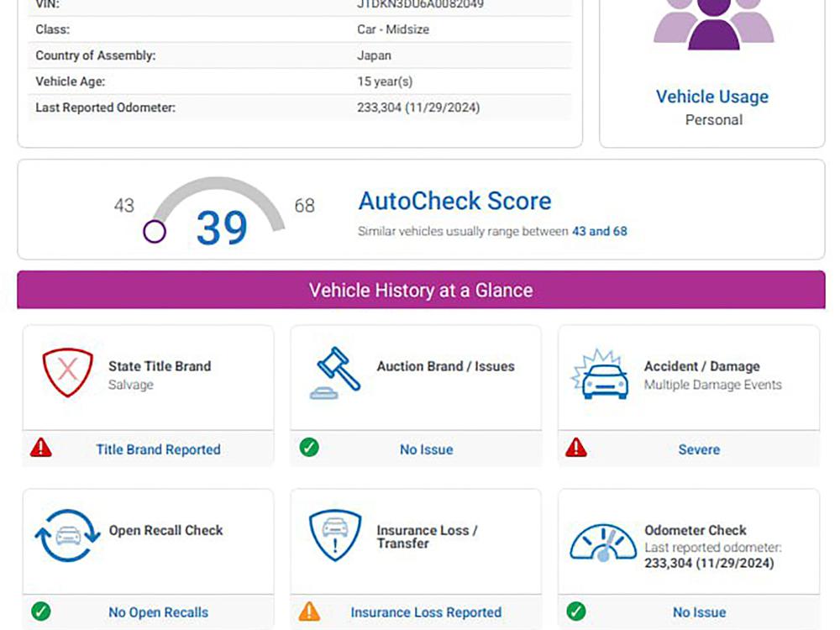Click the Odometer Check gauge icon
Image resolution: width=840 pixels, height=630 pixels.
[x=602, y=543]
